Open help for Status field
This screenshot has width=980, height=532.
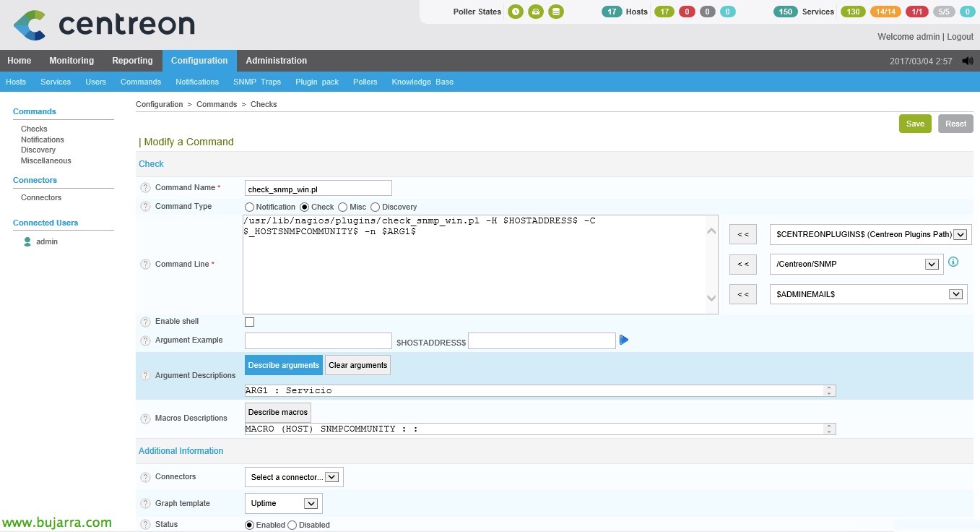coord(144,525)
